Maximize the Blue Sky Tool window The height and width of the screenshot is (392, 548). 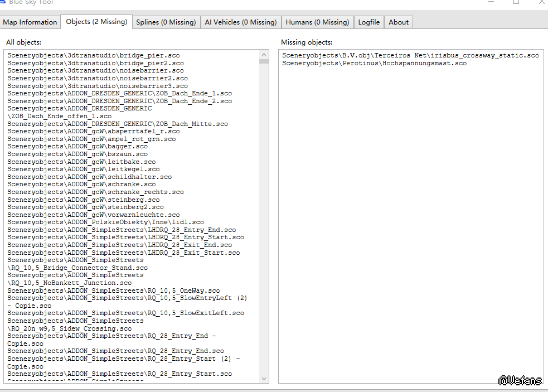[x=516, y=2]
